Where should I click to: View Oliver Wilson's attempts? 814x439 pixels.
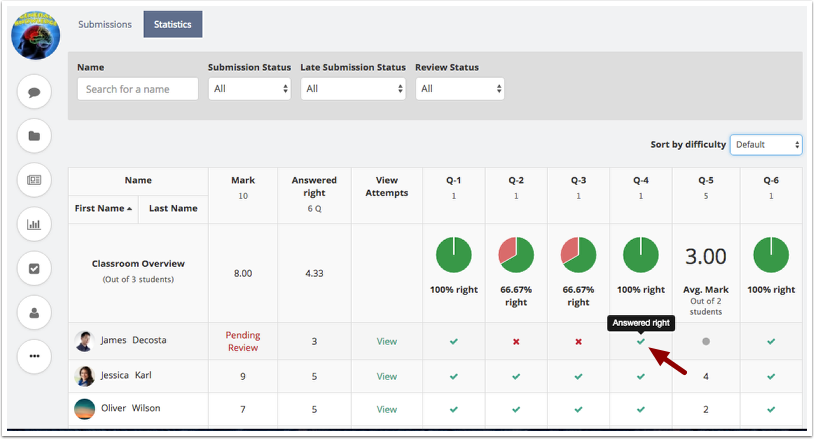[387, 409]
